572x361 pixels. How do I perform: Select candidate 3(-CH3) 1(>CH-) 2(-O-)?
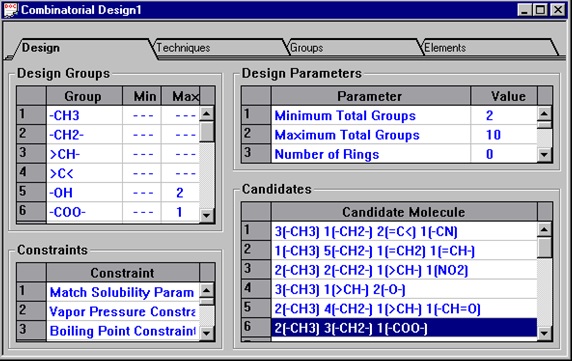(404, 289)
